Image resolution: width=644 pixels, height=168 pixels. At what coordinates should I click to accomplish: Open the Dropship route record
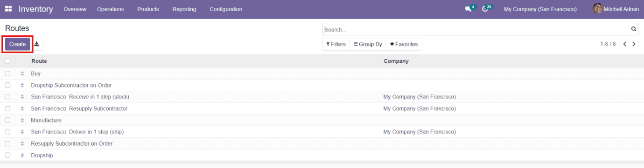click(42, 155)
